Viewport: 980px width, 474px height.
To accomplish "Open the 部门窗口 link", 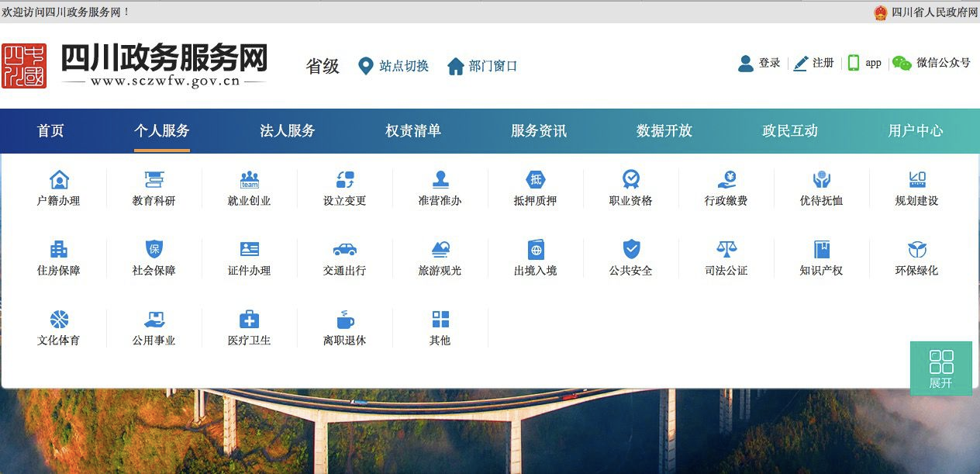I will (x=493, y=66).
